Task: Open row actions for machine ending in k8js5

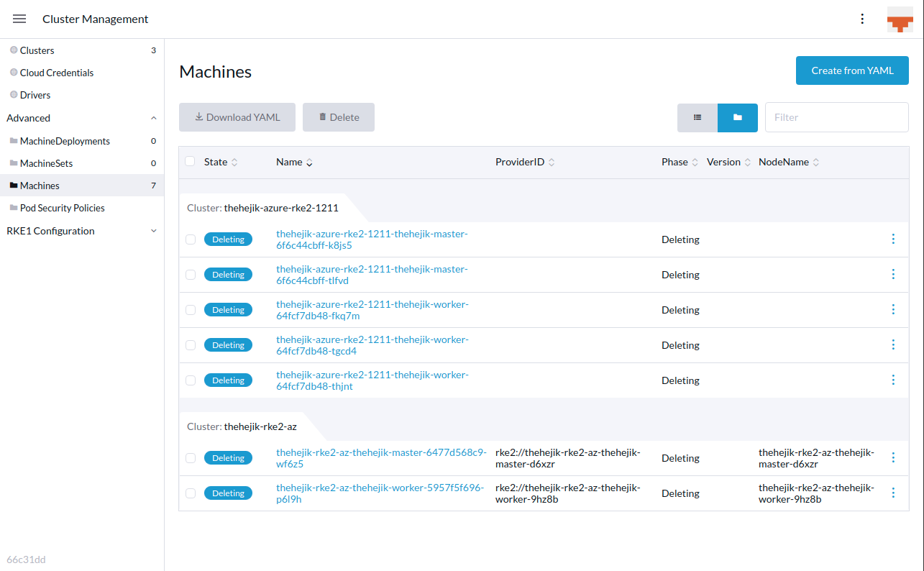Action: coord(893,239)
